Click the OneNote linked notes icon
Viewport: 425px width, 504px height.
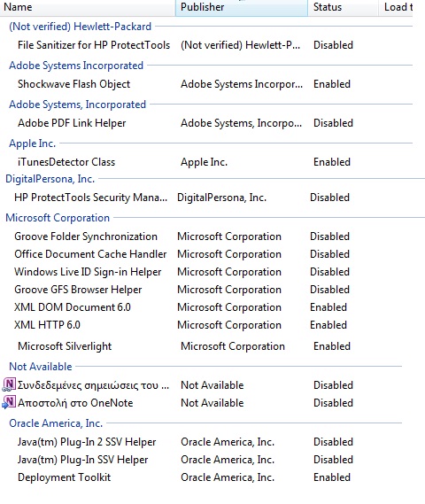pos(9,384)
